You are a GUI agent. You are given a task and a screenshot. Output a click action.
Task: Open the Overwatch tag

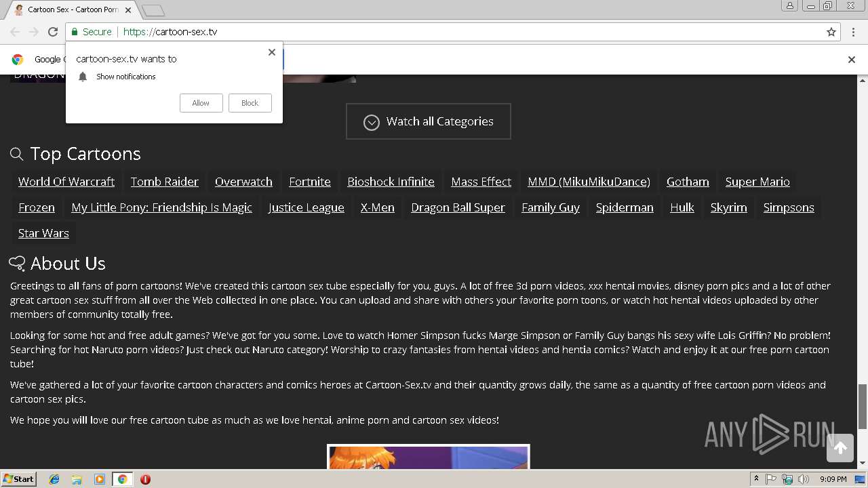243,182
